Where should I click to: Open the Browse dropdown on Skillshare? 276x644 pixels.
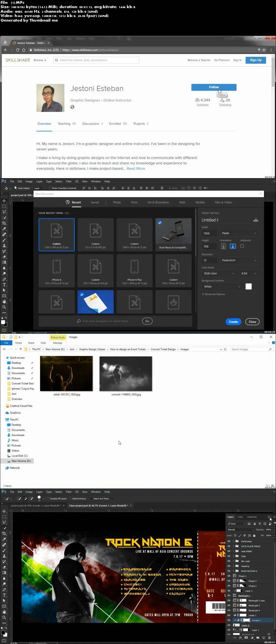click(x=40, y=60)
